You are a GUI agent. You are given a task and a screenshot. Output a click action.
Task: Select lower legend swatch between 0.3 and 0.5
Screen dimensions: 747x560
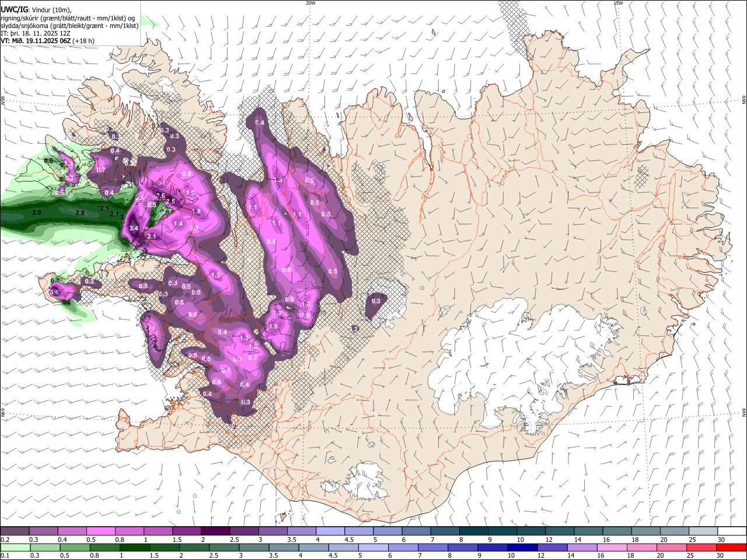point(45,547)
